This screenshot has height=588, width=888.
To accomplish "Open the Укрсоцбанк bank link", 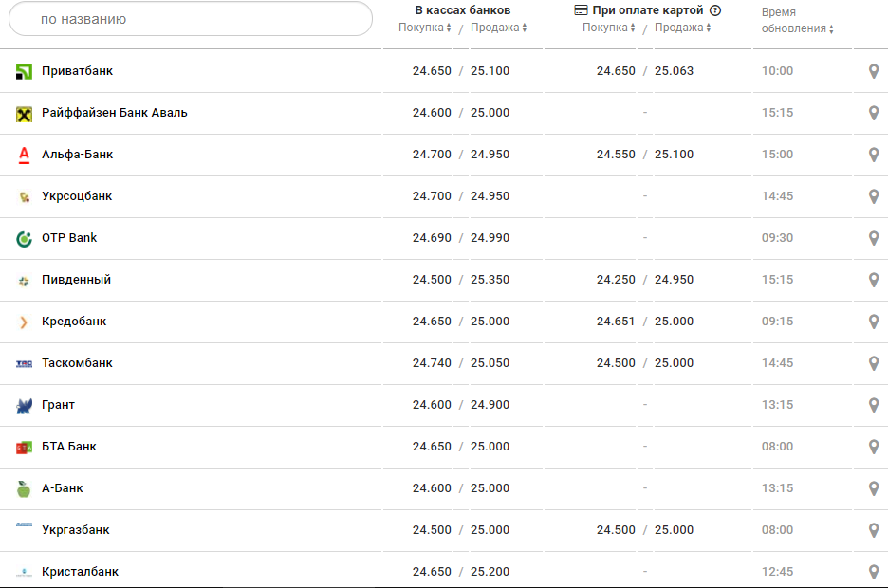I will (x=77, y=196).
